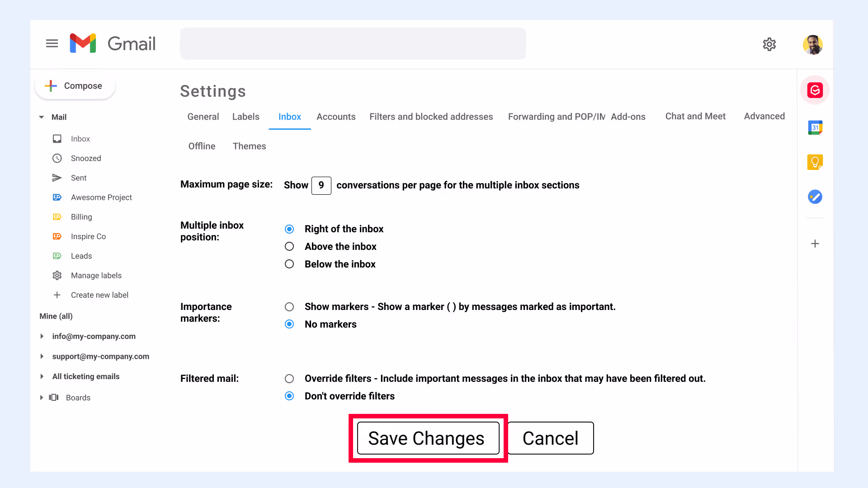
Task: Choose Override filters option
Action: pos(289,379)
